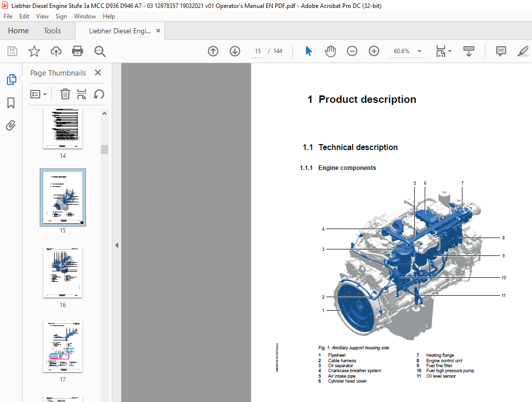Click thumbnail panel scroll up arrow
The height and width of the screenshot is (402, 532).
[104, 113]
